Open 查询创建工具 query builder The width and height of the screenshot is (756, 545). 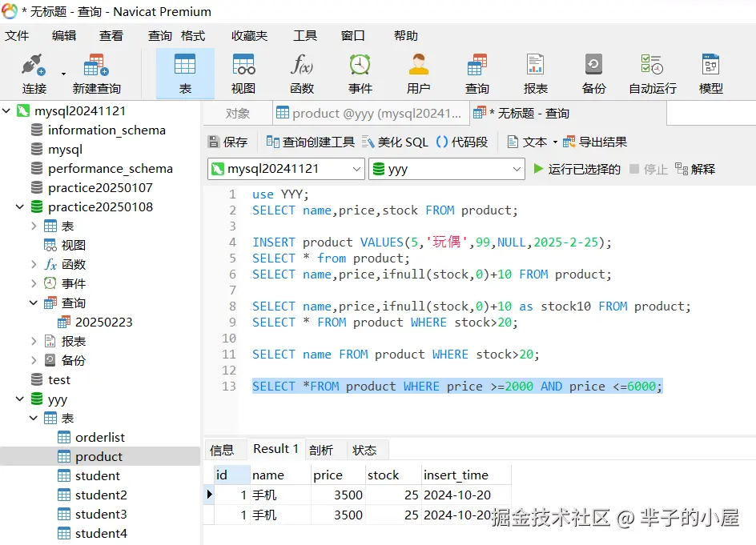(311, 142)
